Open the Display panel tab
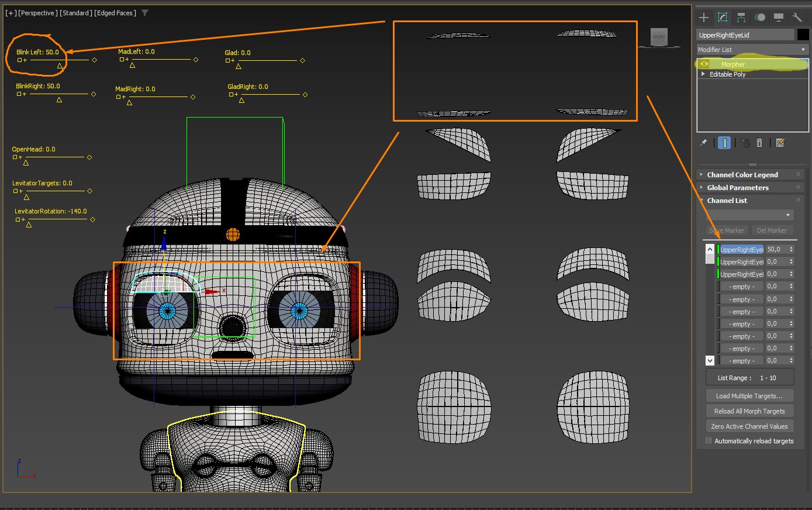The image size is (812, 510). [778, 18]
